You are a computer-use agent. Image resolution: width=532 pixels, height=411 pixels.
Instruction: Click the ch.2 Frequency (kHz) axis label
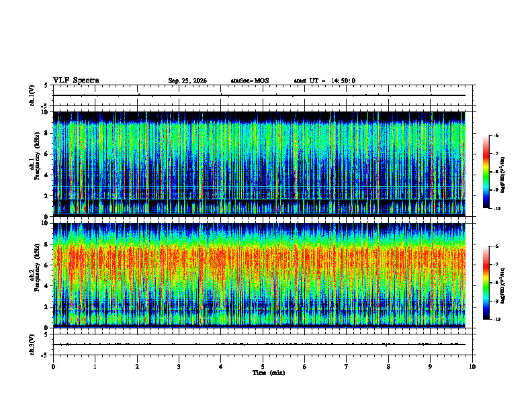pos(36,271)
